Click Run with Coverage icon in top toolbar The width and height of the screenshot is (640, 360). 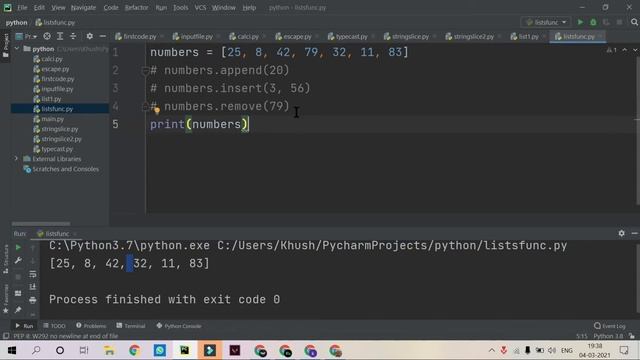click(x=606, y=22)
